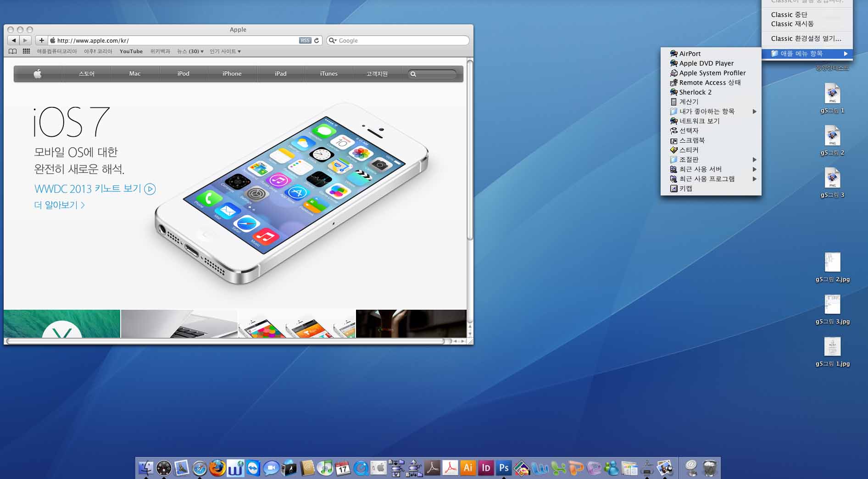Screen dimensions: 868x479
Task: Select Sherlock 2 from the menu
Action: click(695, 92)
